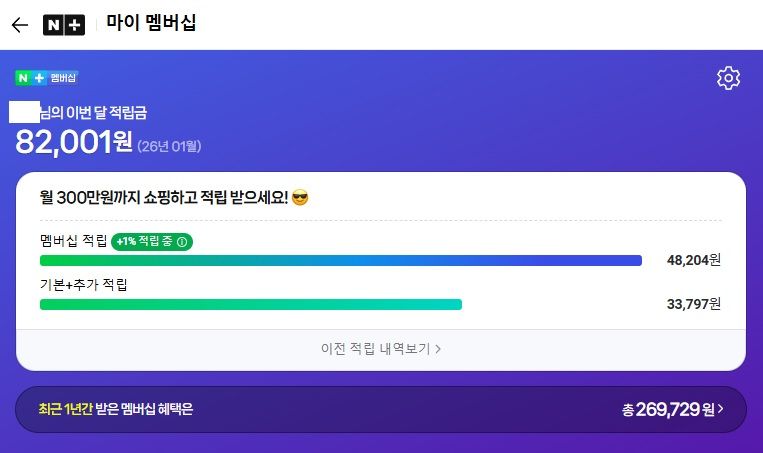
Task: Click the chevron after 이전 적립 내역보기
Action: pyautogui.click(x=438, y=349)
